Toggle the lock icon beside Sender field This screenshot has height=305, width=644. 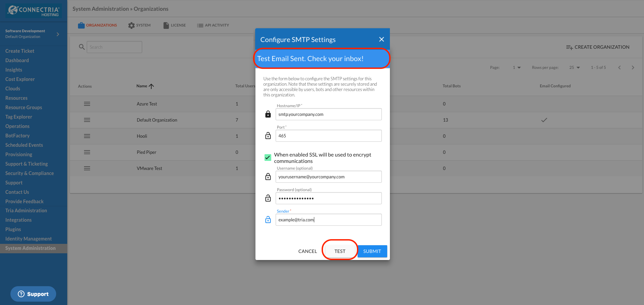pos(268,220)
